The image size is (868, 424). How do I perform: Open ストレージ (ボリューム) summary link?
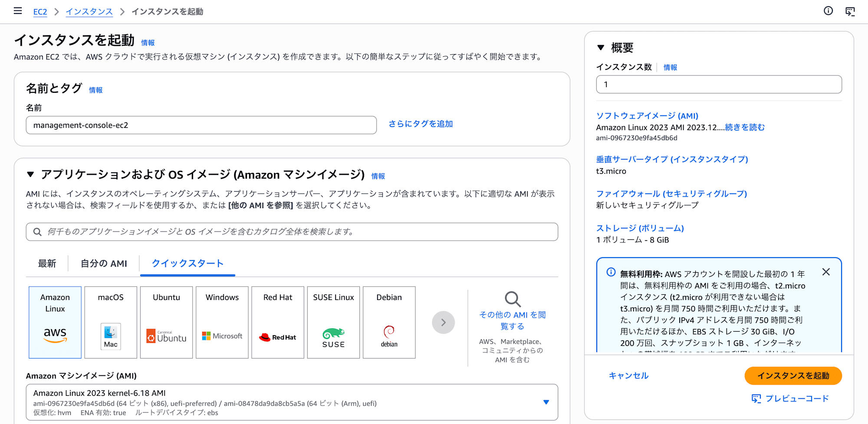coord(640,228)
